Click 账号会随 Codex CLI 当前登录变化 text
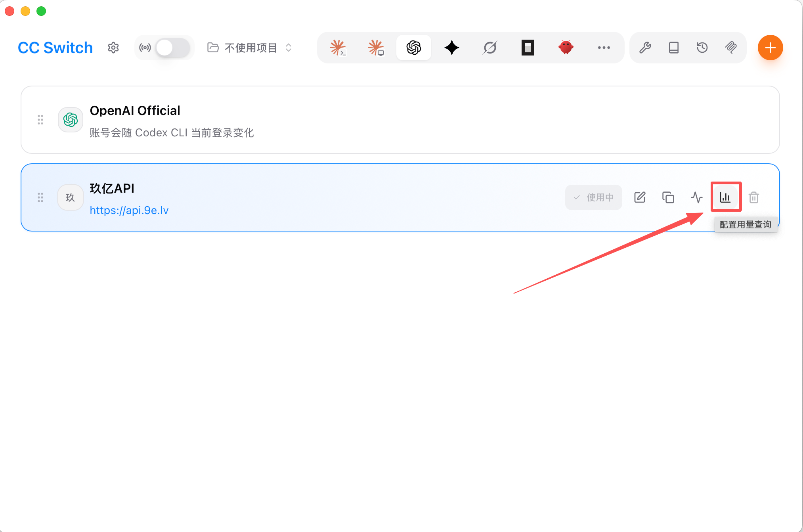This screenshot has height=532, width=803. (x=172, y=132)
